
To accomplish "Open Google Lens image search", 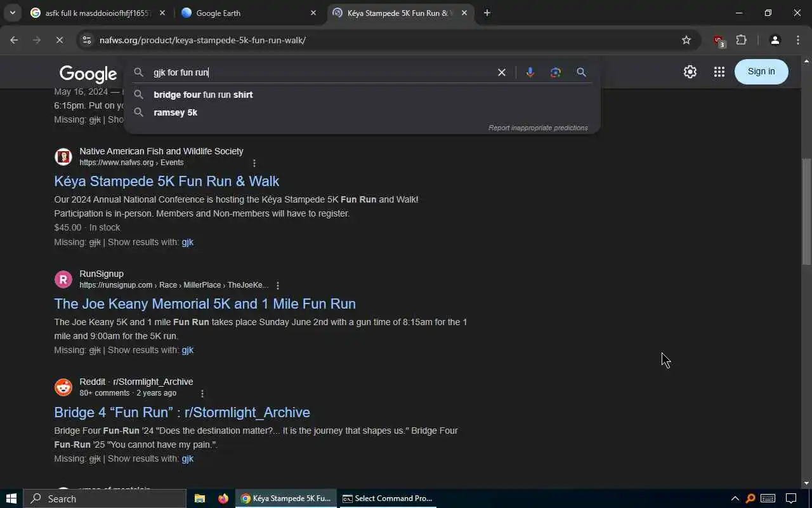I will [x=556, y=72].
